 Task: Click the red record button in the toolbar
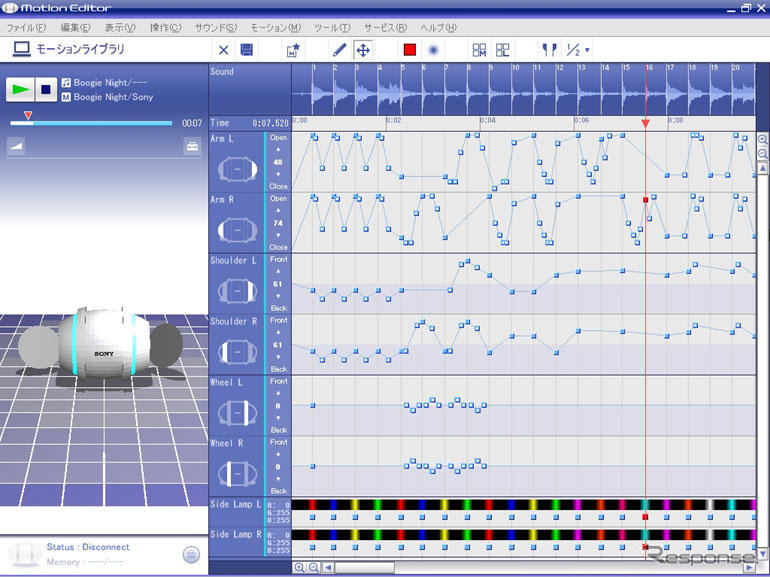coord(409,49)
